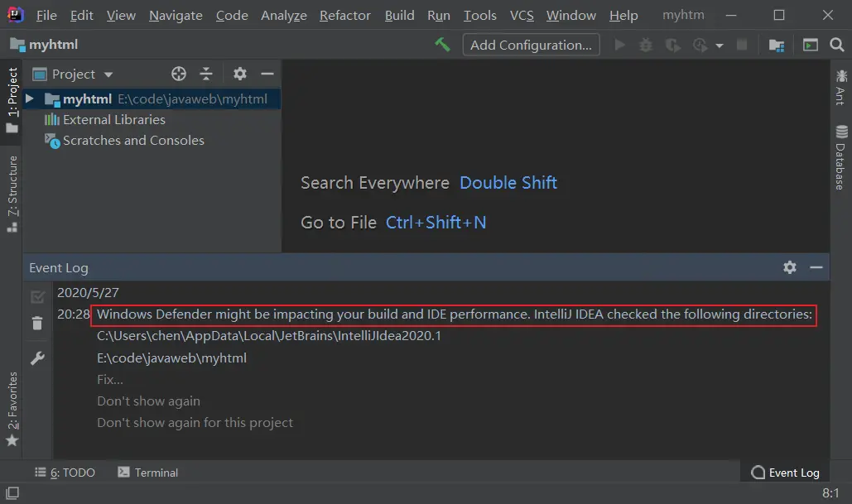Click the Clear All trash icon
852x504 pixels.
[37, 323]
